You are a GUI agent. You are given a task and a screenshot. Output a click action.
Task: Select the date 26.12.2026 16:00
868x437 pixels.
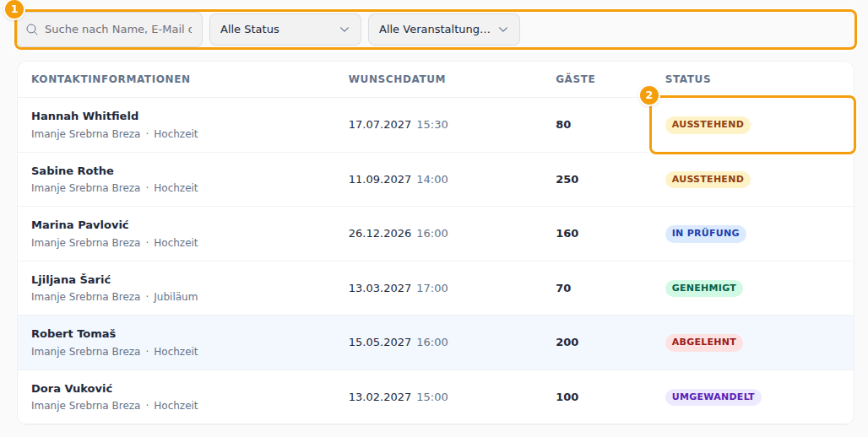click(x=398, y=234)
